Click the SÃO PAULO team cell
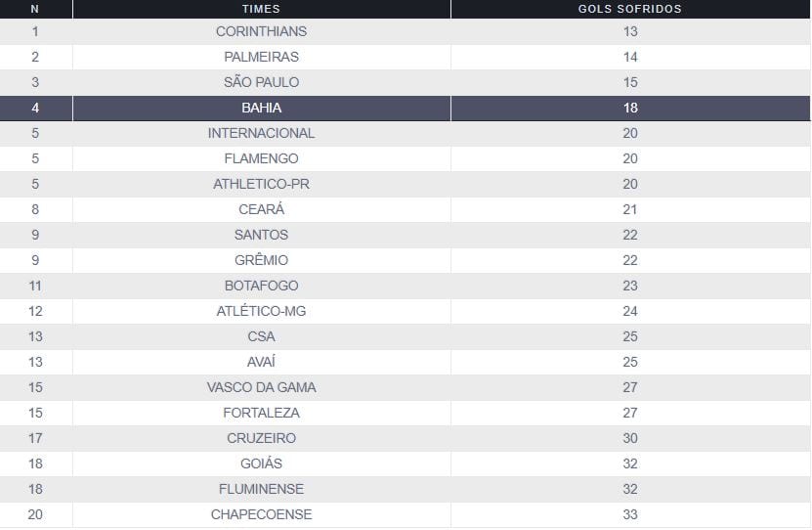Screen dimensions: 812x530 coord(261,82)
